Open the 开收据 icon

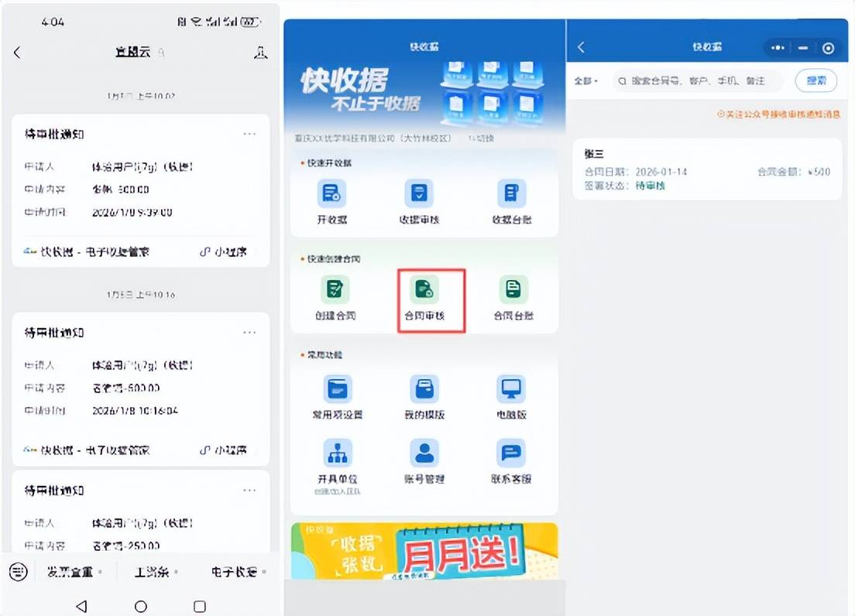pos(331,193)
